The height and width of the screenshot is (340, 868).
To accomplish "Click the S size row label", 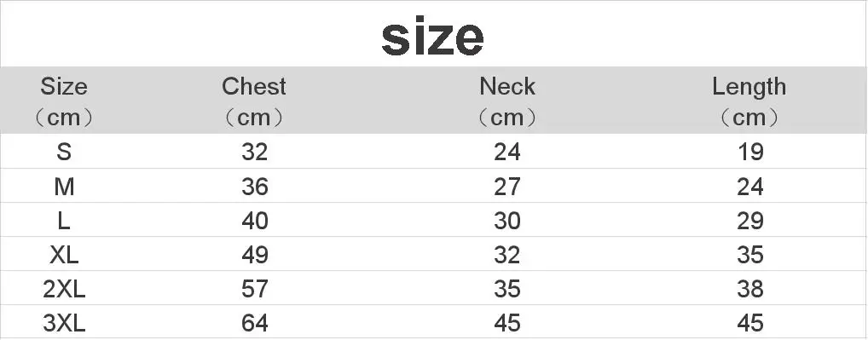I will (64, 152).
